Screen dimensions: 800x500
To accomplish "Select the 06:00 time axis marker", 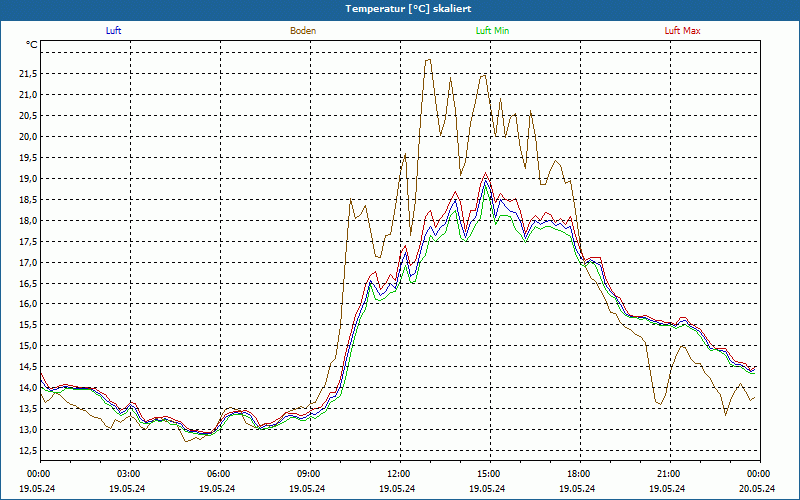I will (219, 474).
